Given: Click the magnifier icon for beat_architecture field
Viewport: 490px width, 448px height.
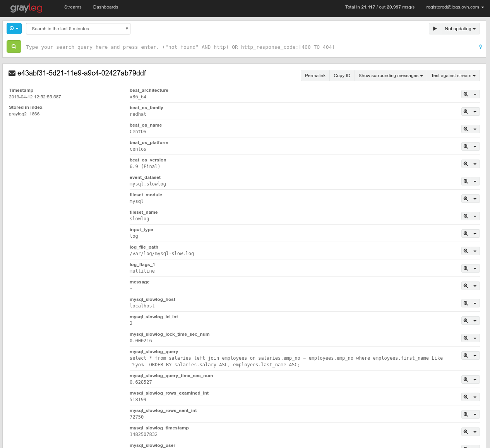Looking at the screenshot, I should [x=465, y=94].
